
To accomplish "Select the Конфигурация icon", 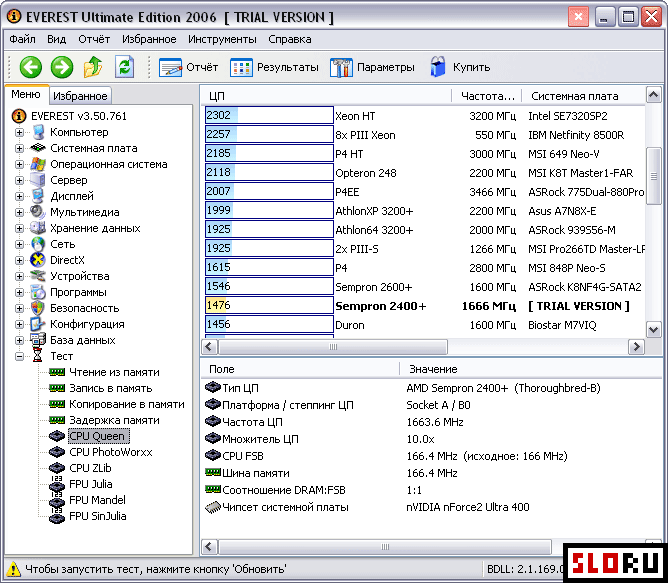I will (37, 324).
